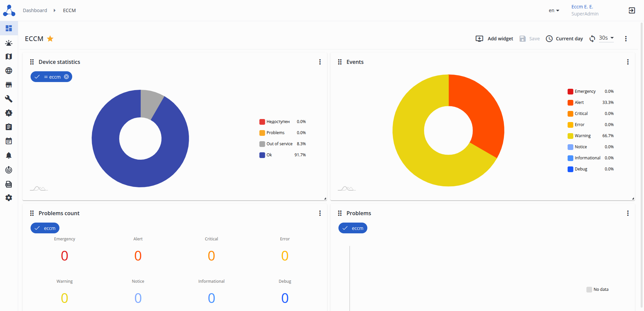Viewport: 644px width, 311px height.
Task: Toggle the ECCM favorite star
Action: point(50,39)
